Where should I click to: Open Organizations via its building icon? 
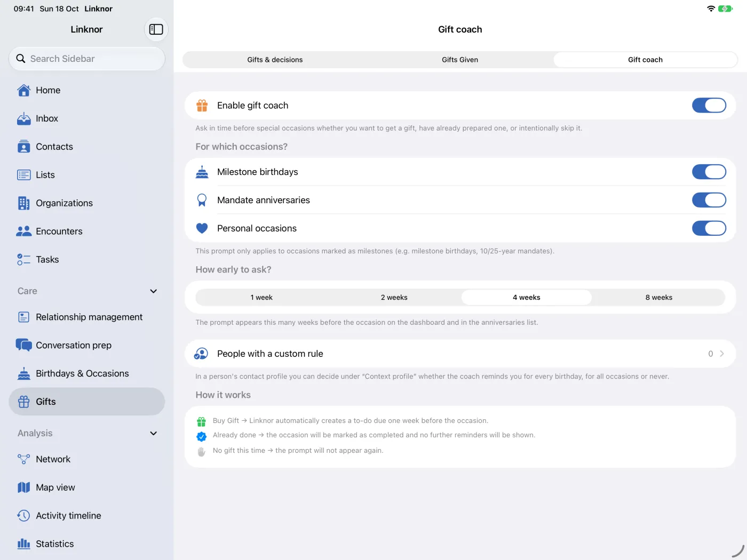tap(24, 203)
